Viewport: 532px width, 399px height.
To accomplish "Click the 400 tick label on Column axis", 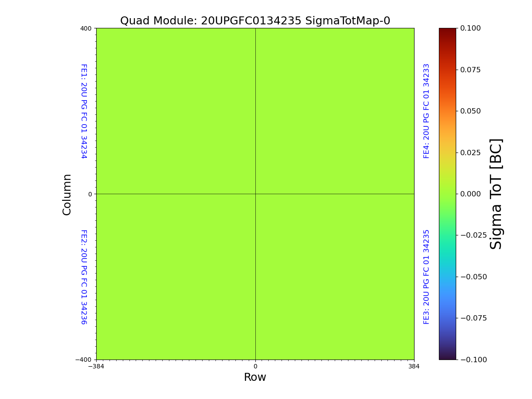I will (x=86, y=28).
